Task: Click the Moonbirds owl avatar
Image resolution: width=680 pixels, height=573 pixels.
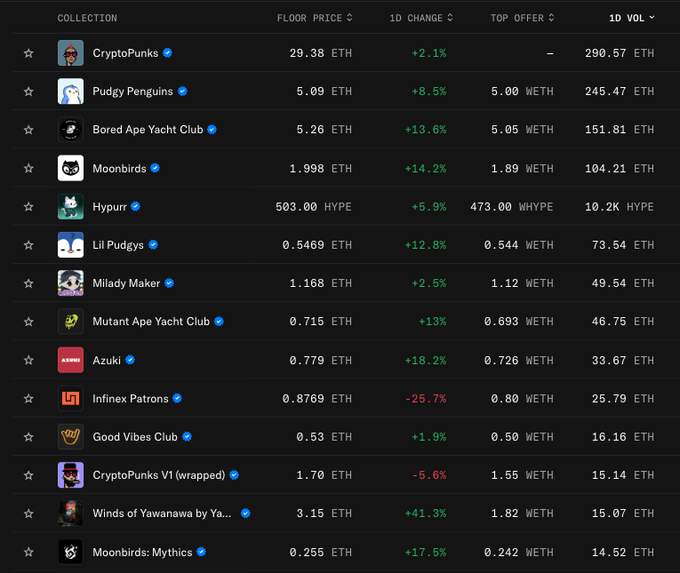Action: coord(70,168)
